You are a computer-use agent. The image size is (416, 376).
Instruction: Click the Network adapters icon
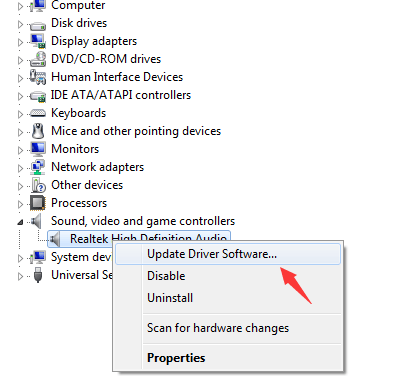(x=38, y=167)
